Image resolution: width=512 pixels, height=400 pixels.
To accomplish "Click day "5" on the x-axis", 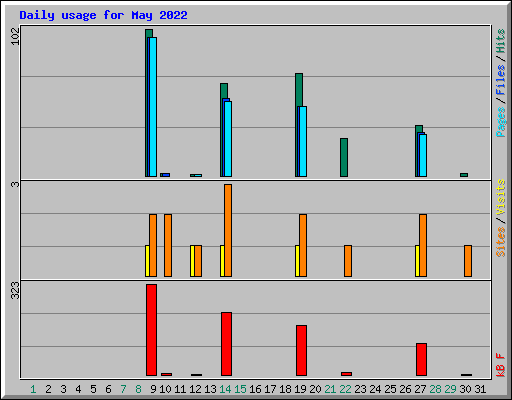I will (93, 389).
